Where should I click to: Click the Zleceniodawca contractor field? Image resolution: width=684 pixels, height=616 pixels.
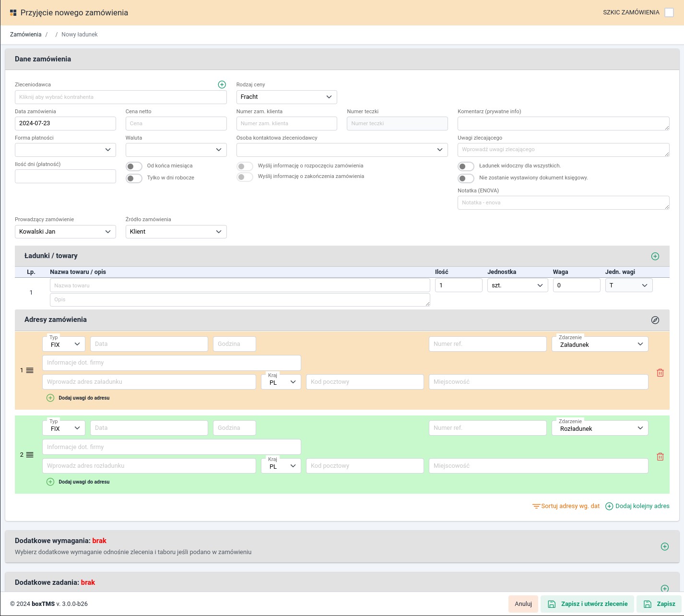click(x=121, y=97)
